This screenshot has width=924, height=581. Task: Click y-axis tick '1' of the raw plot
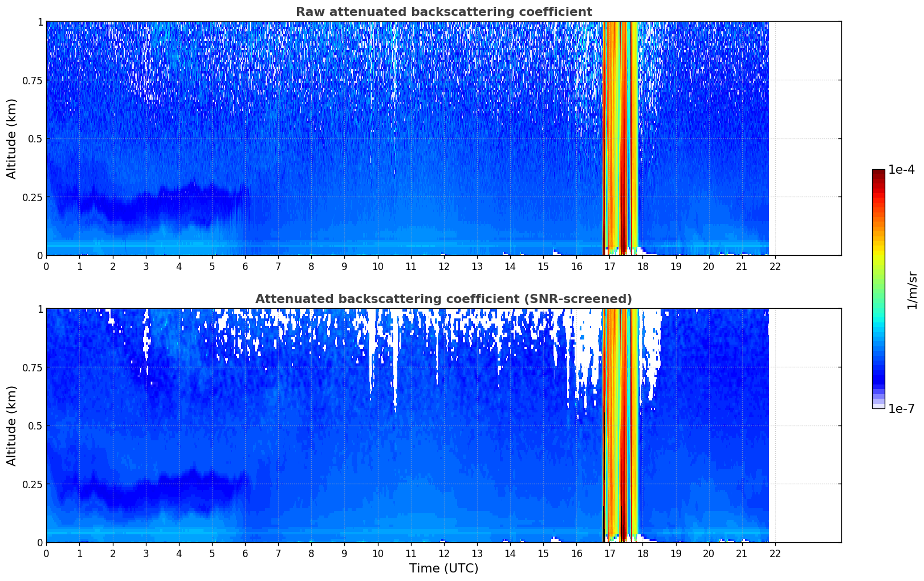coord(40,22)
